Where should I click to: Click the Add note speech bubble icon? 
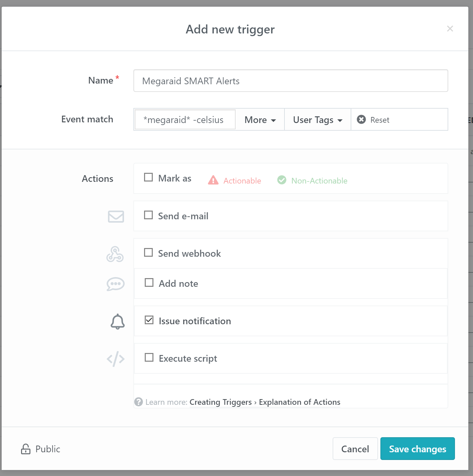(x=115, y=284)
